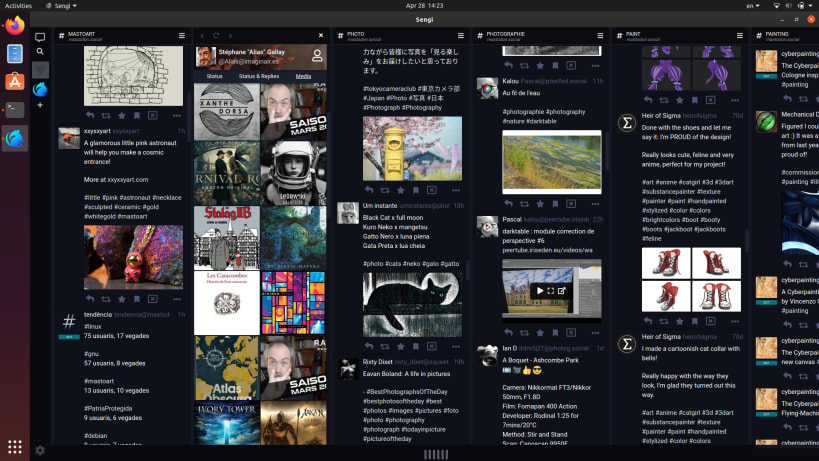Open Ian D's profile name link
The width and height of the screenshot is (819, 461).
coord(510,348)
